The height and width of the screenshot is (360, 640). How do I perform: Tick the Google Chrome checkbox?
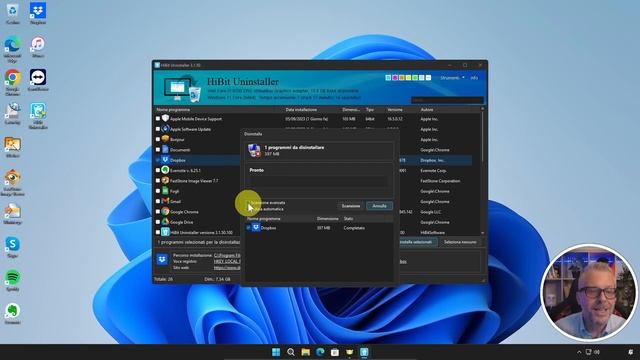158,212
